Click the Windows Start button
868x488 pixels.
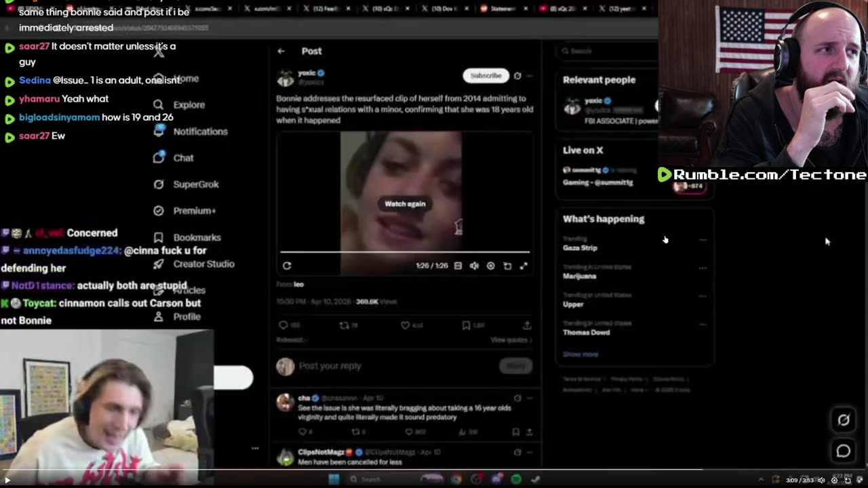click(334, 479)
